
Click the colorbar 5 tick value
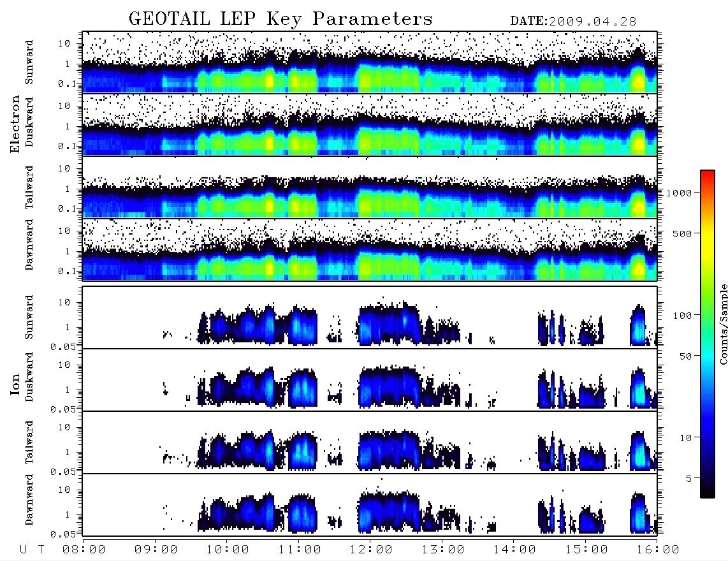688,479
